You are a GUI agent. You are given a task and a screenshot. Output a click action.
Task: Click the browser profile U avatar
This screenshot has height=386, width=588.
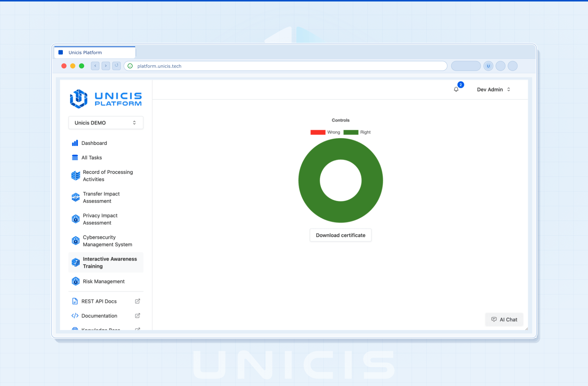(x=488, y=66)
